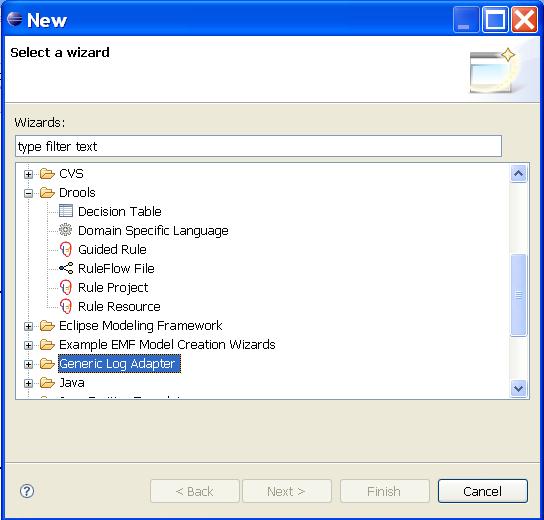
Task: Expand the Generic Log Adapter node
Action: coord(28,364)
